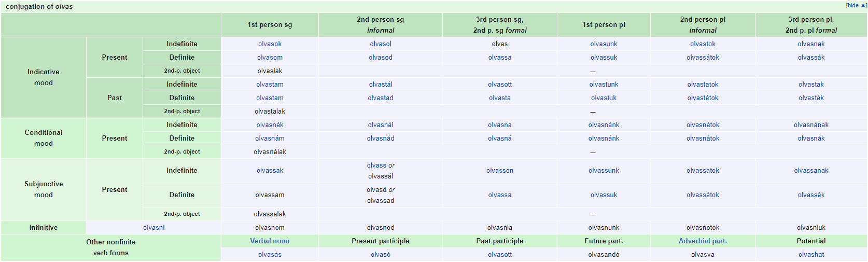Image resolution: width=868 pixels, height=262 pixels.
Task: Follow the olvasnád link
Action: 381,139
